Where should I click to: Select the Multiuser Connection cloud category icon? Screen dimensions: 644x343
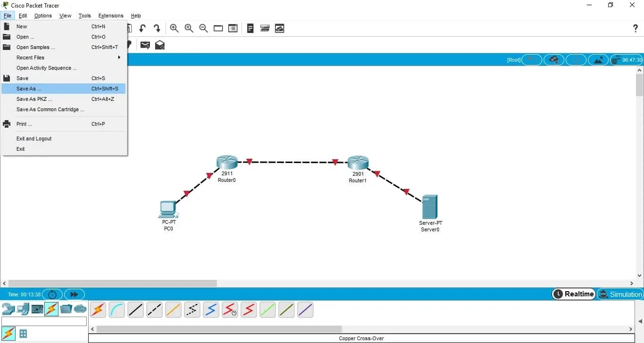point(80,309)
